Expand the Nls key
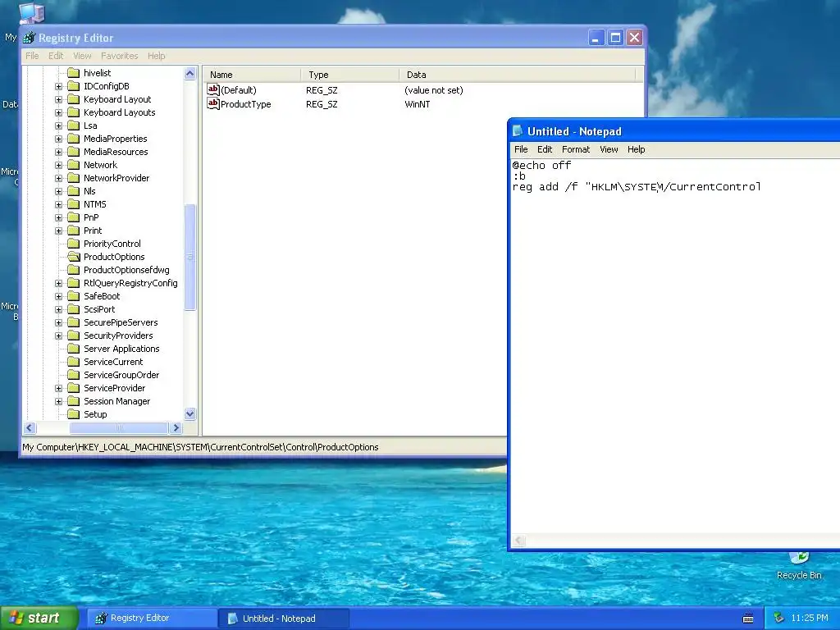840x630 pixels. point(59,191)
